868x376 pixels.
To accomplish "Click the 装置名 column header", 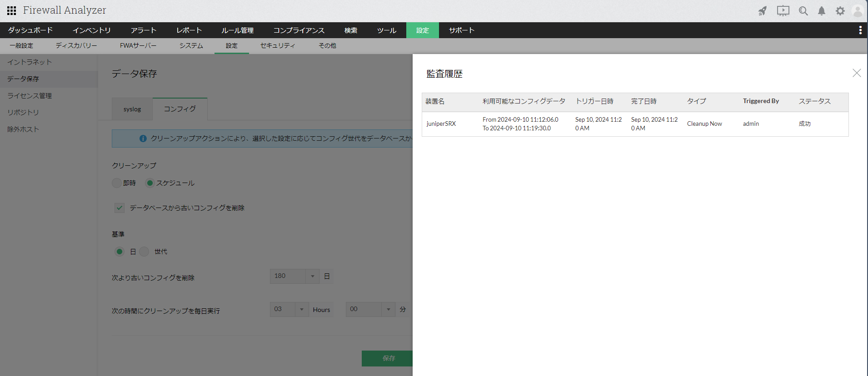I will tap(435, 101).
